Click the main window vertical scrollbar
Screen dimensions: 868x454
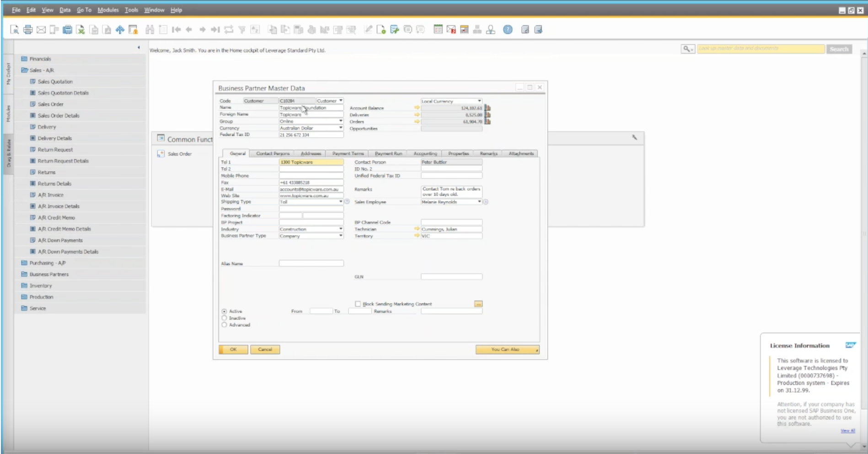(864, 249)
